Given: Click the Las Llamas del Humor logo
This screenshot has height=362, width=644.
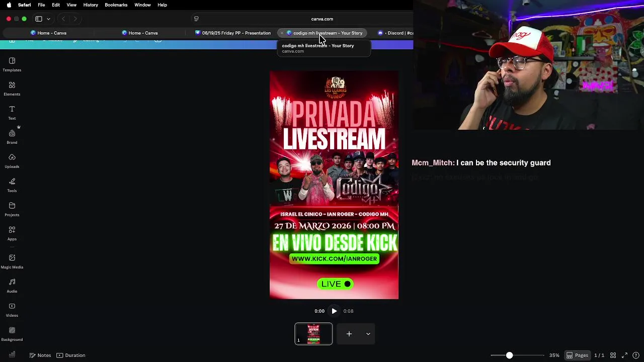Looking at the screenshot, I should (335, 87).
